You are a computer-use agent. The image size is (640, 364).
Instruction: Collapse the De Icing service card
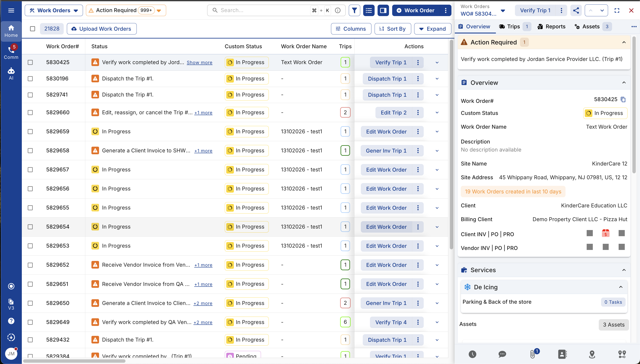(x=621, y=287)
